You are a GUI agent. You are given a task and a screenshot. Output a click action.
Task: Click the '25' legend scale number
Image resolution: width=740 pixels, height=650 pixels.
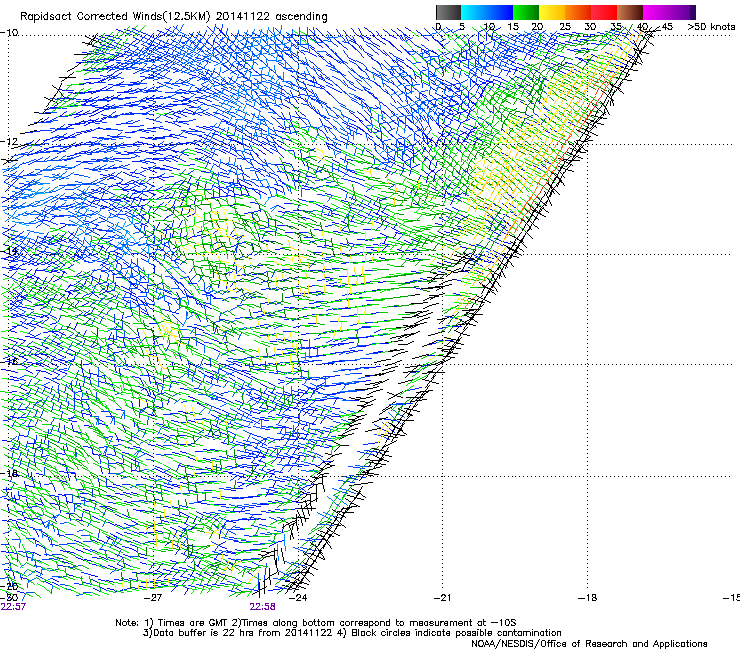tap(565, 26)
